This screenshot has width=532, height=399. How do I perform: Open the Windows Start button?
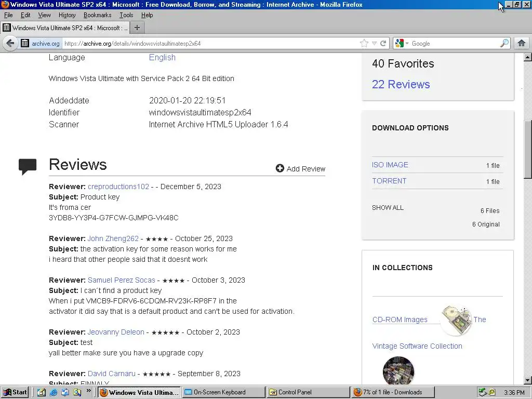(15, 392)
